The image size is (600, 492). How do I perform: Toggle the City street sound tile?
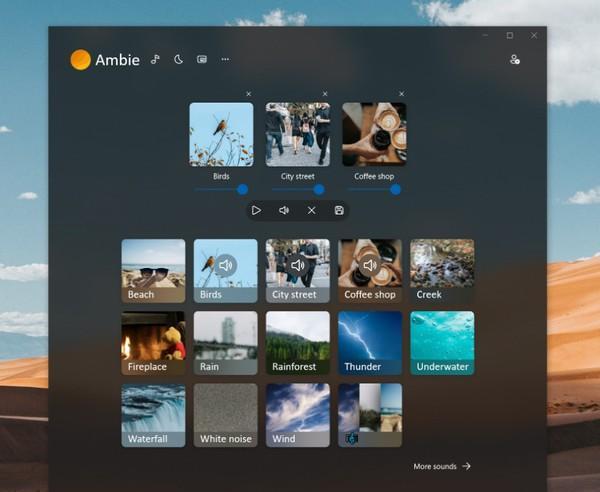298,271
